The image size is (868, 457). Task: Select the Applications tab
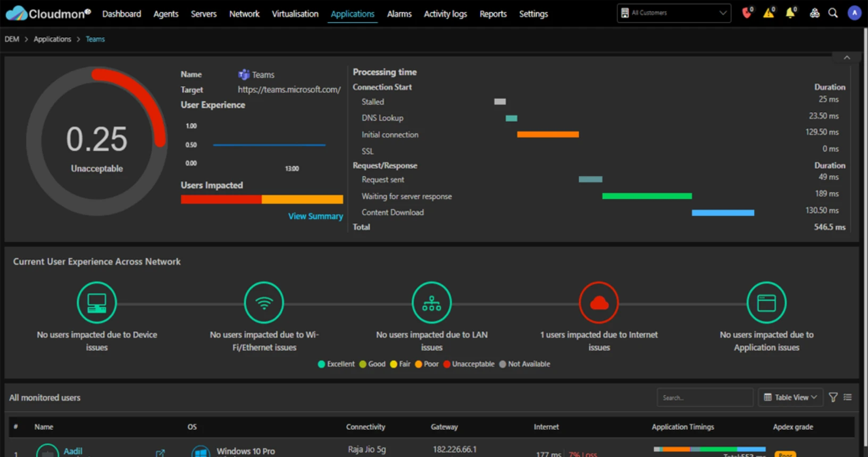[353, 14]
